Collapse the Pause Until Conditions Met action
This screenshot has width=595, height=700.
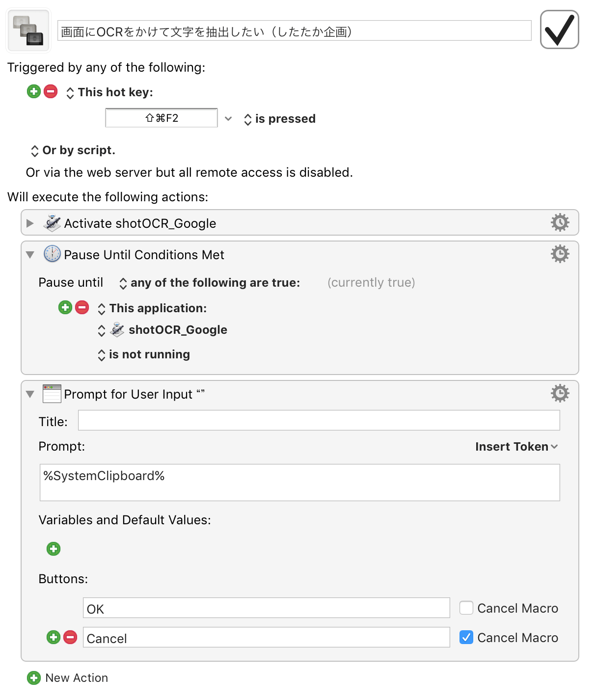click(30, 255)
